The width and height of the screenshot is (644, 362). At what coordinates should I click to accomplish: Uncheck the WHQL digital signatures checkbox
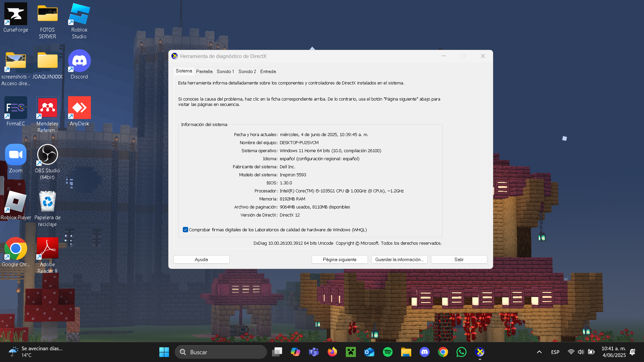pos(185,230)
